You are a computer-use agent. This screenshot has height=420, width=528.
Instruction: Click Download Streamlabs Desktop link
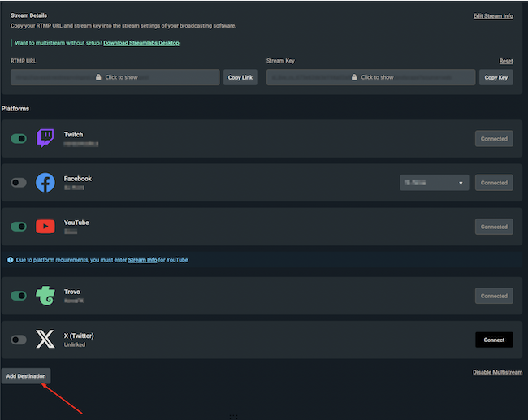[141, 43]
